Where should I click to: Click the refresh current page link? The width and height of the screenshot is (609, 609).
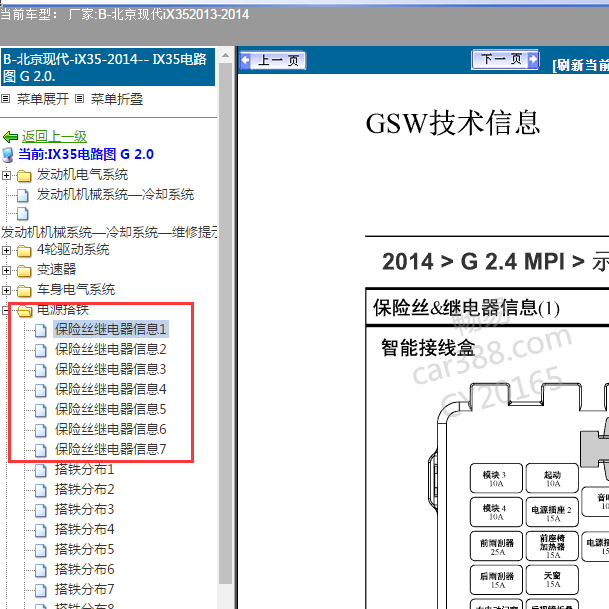580,65
